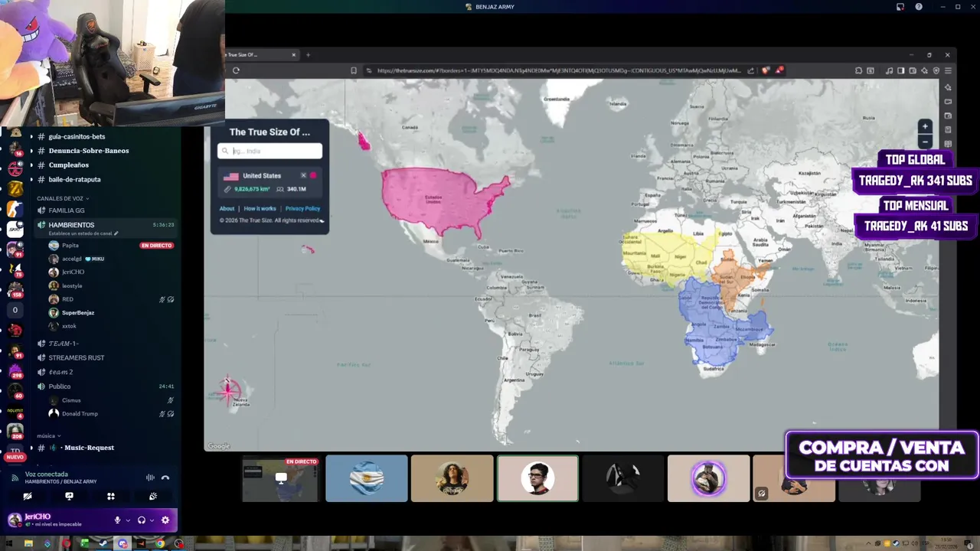Mute microphone in the user panel
This screenshot has width=980, height=551.
pyautogui.click(x=117, y=520)
